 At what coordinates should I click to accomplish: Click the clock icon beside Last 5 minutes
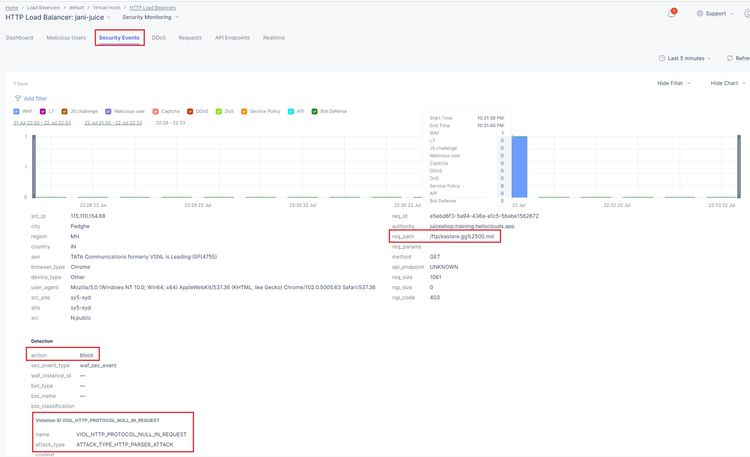[x=662, y=58]
